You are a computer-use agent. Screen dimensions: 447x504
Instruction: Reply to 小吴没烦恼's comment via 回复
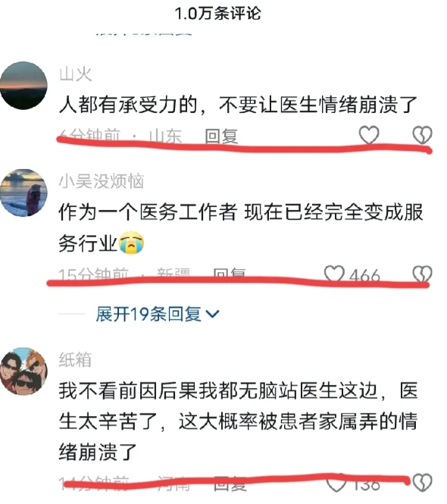(230, 275)
